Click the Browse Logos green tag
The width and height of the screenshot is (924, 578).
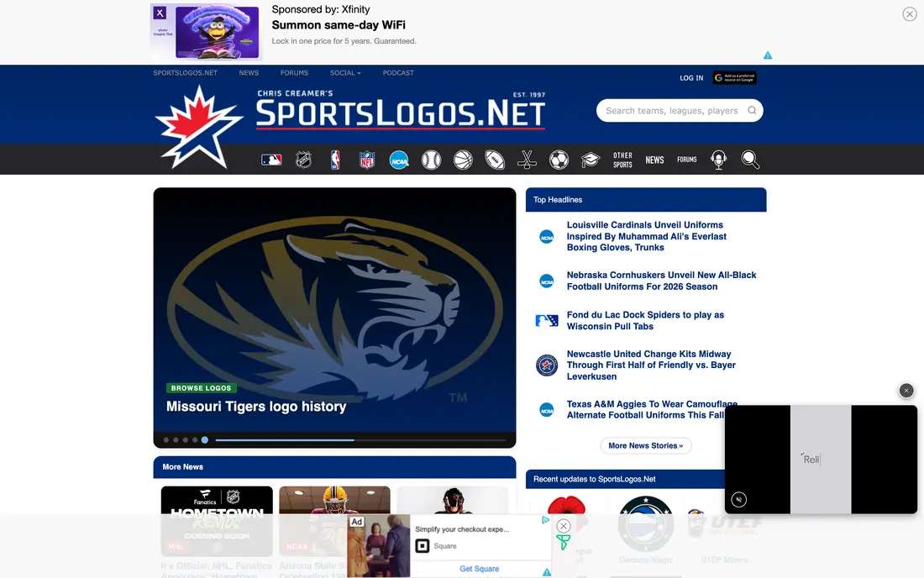coord(201,388)
